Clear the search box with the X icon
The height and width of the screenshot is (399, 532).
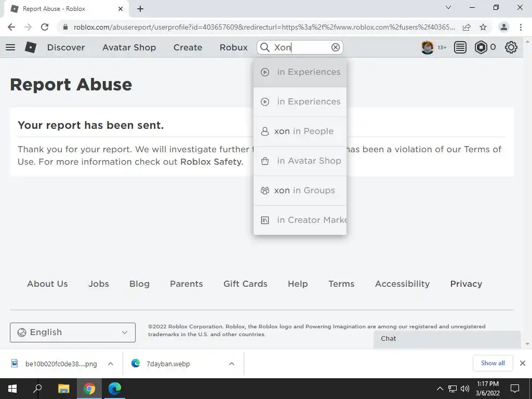336,47
